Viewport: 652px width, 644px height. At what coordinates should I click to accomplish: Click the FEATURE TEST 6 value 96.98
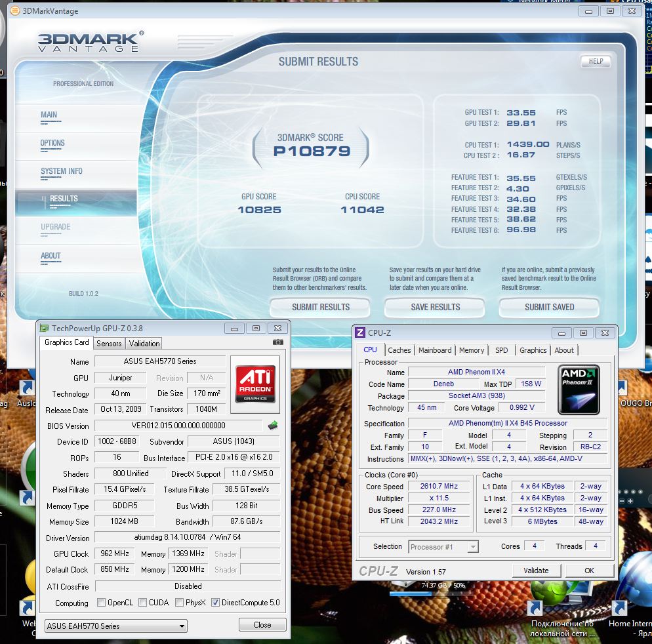[521, 230]
